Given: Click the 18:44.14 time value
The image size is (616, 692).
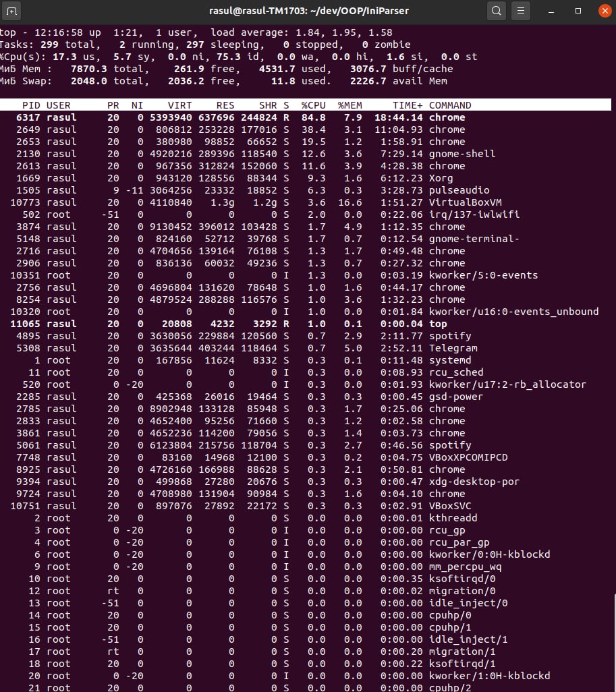Looking at the screenshot, I should click(398, 117).
